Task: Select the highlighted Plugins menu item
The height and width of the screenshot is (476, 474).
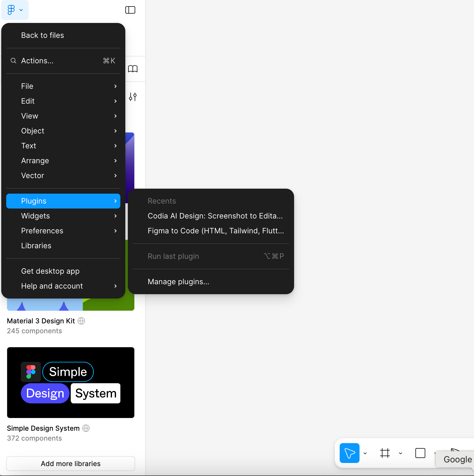Action: tap(63, 201)
